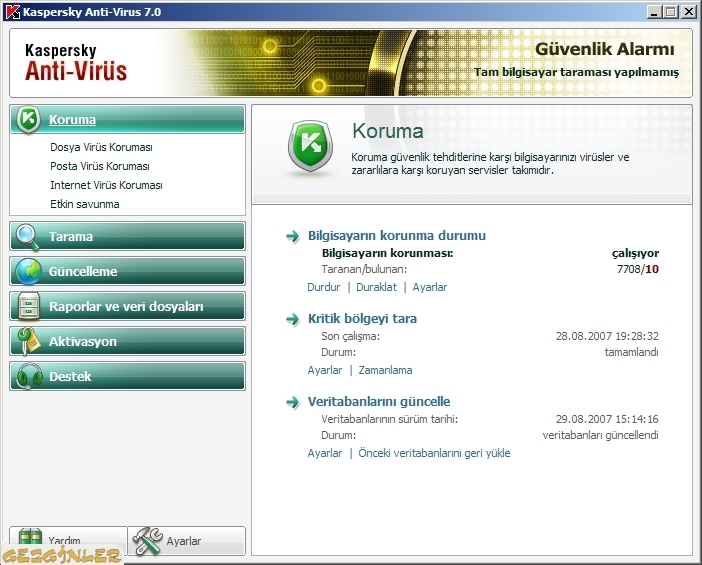
Task: Open the Koruma section
Action: (127, 120)
